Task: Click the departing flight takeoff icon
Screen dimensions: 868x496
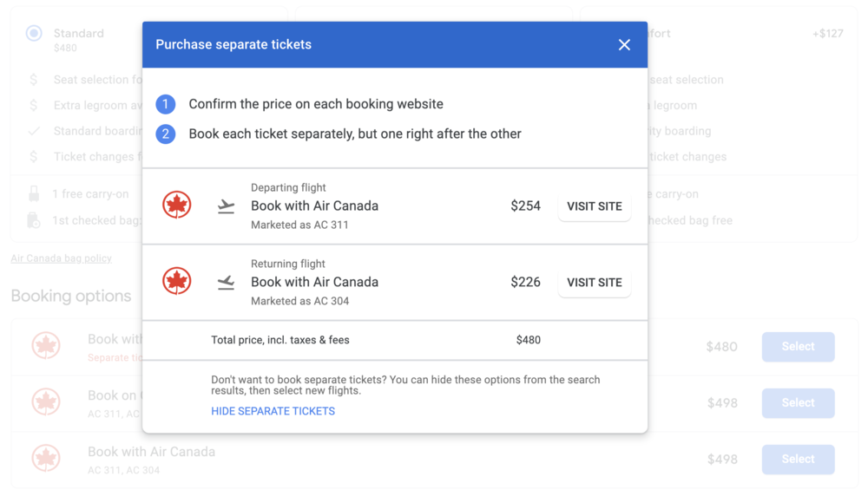Action: 226,206
